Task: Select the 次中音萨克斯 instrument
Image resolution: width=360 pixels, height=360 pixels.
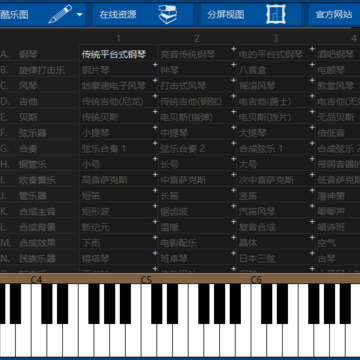Action: pyautogui.click(x=266, y=180)
